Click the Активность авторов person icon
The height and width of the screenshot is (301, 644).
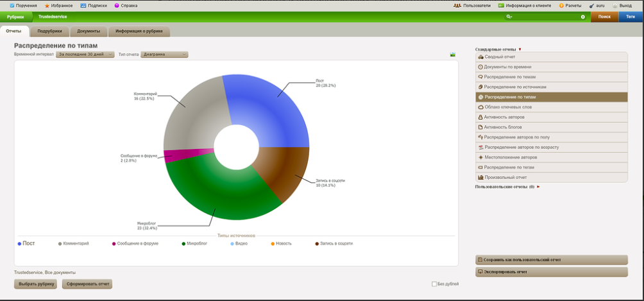(481, 117)
